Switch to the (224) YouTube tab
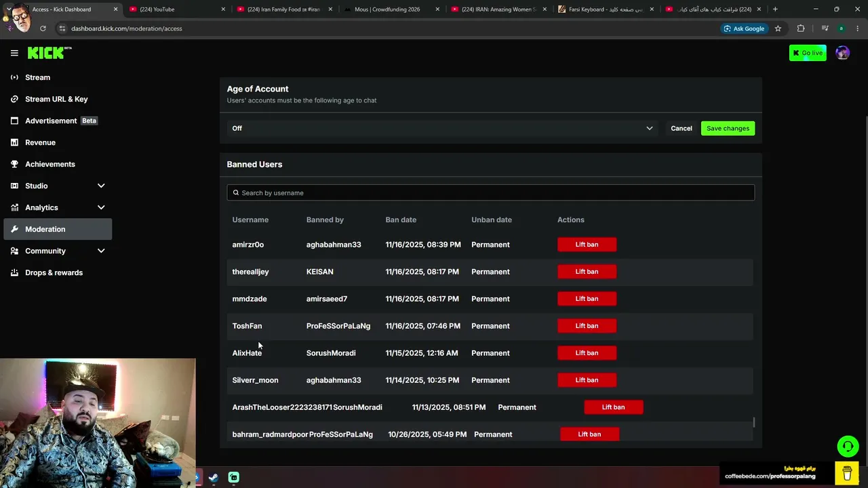Viewport: 868px width, 488px height. coord(176,9)
